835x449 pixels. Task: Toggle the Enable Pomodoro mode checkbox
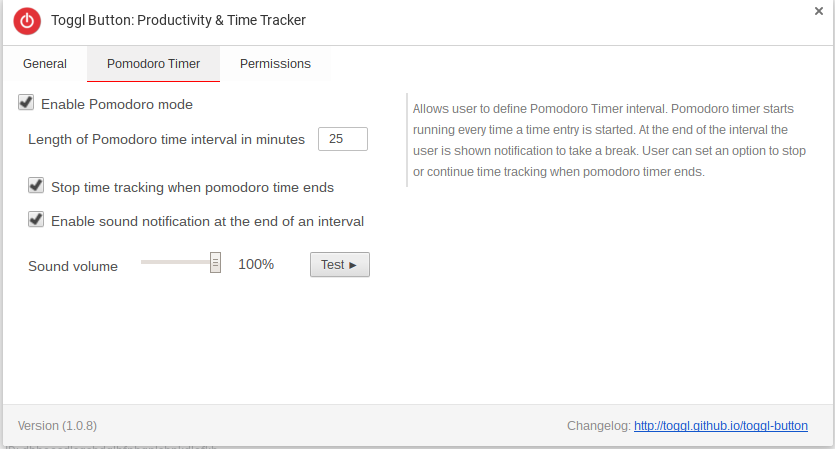(x=26, y=102)
